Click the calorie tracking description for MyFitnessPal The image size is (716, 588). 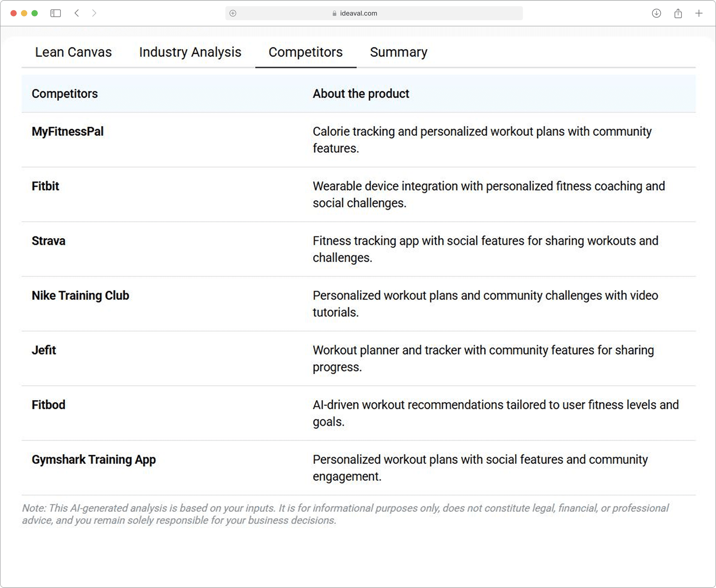482,140
